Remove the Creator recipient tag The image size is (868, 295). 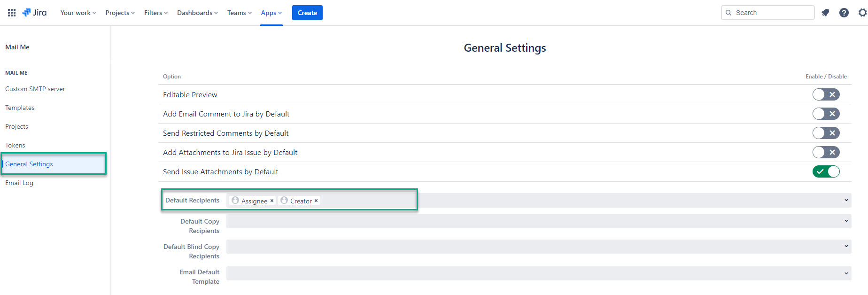click(x=316, y=201)
